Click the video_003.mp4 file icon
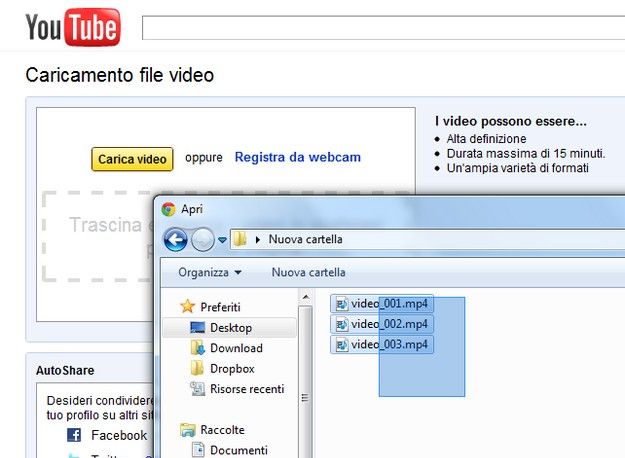This screenshot has width=625, height=458. 342,345
